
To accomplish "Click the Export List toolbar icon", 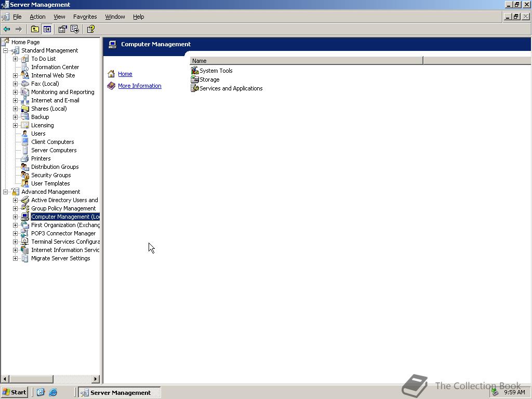I will tap(75, 29).
